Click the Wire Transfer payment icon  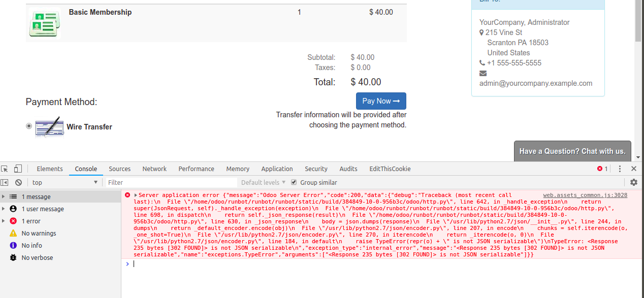pyautogui.click(x=49, y=127)
